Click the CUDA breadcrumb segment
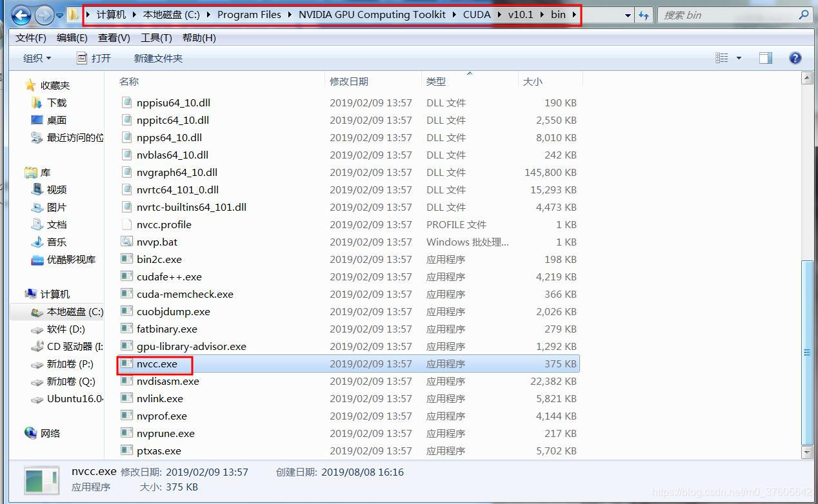818x504 pixels. pos(477,14)
